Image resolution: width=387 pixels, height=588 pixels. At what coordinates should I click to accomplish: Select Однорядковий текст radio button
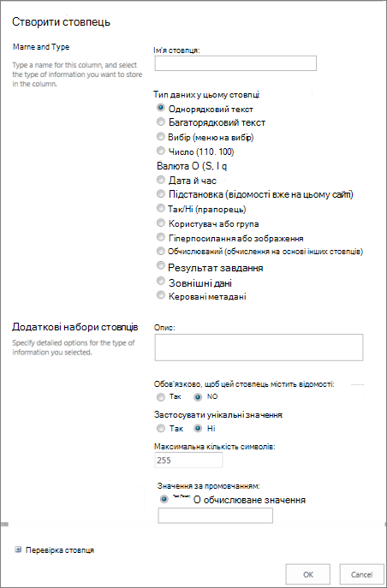coord(161,108)
